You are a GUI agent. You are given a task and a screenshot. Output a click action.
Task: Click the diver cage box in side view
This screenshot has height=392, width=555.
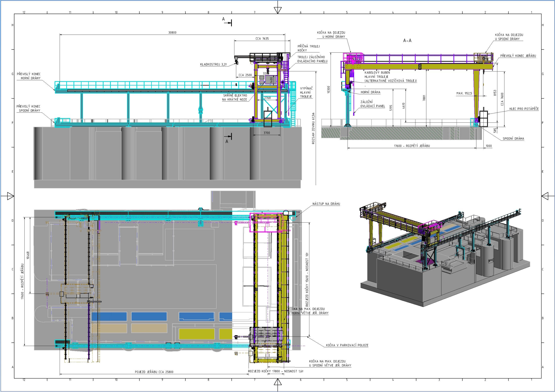pyautogui.click(x=268, y=118)
